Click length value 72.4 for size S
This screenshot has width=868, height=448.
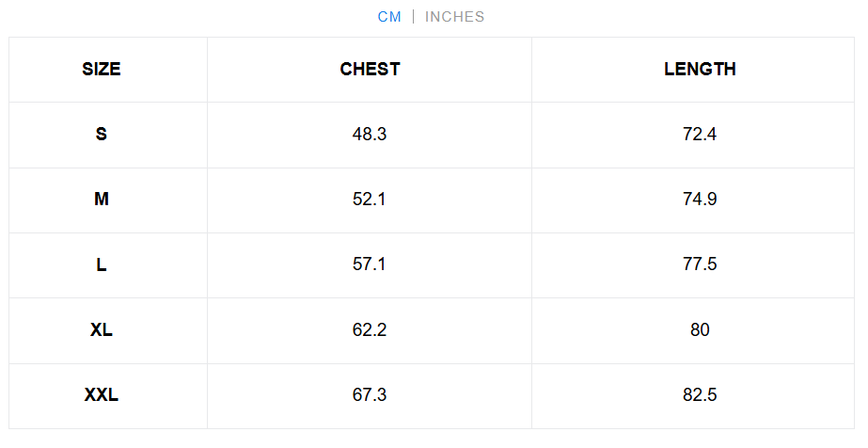[x=700, y=134]
